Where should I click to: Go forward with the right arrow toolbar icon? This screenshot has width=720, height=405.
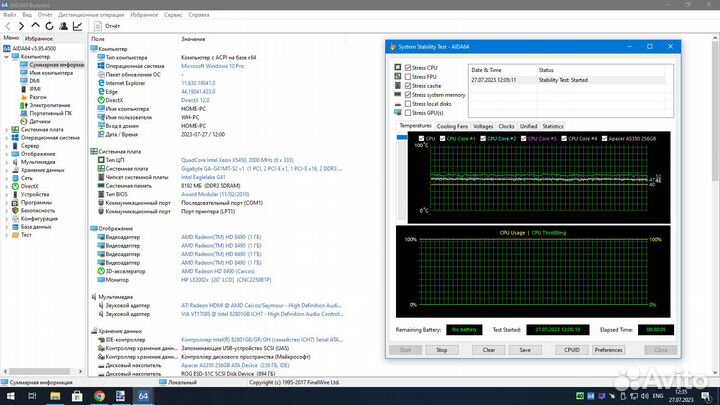point(21,26)
